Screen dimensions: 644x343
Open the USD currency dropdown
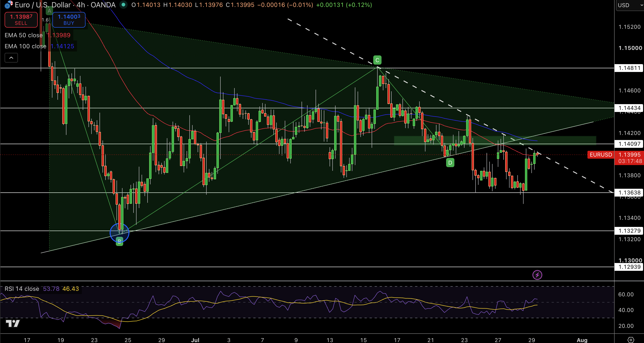(630, 5)
